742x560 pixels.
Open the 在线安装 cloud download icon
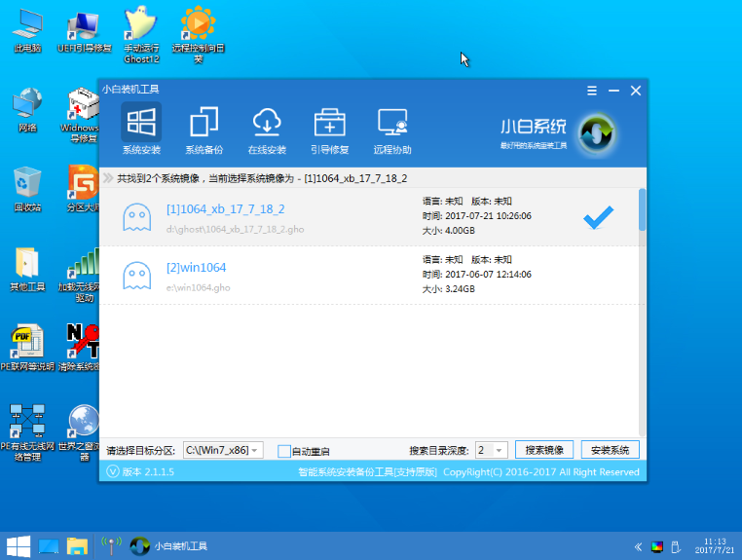(267, 129)
